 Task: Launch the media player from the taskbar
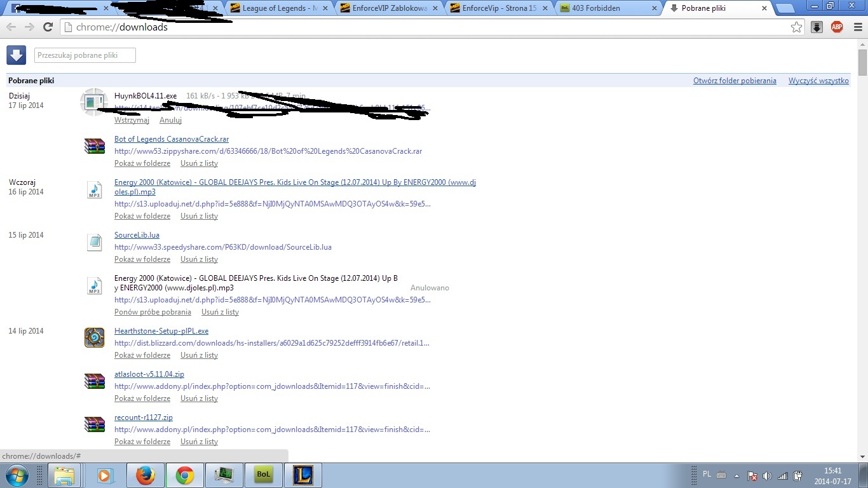click(105, 475)
